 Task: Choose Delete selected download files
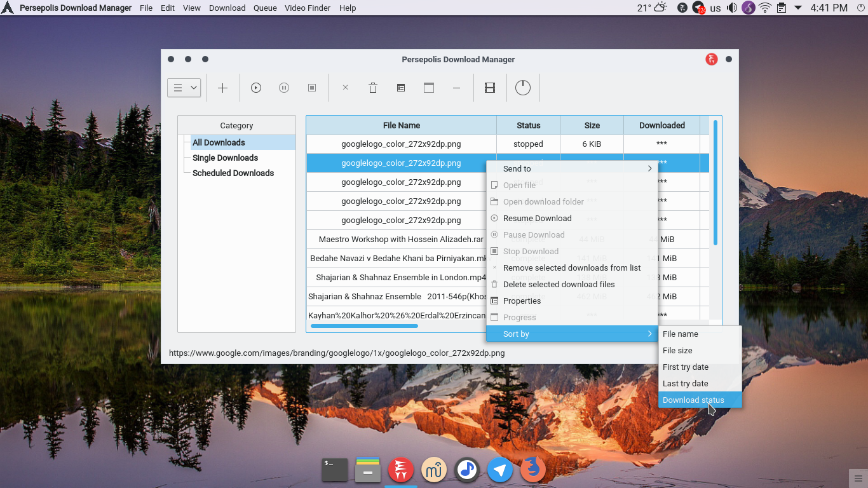(x=572, y=284)
